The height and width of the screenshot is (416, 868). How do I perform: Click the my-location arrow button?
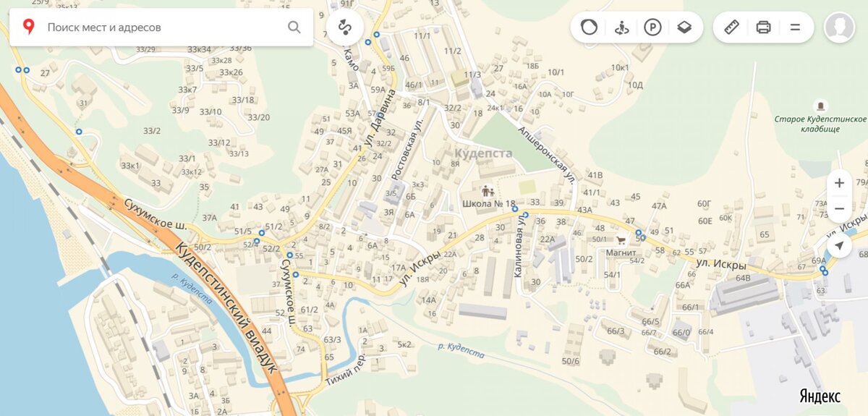839,246
